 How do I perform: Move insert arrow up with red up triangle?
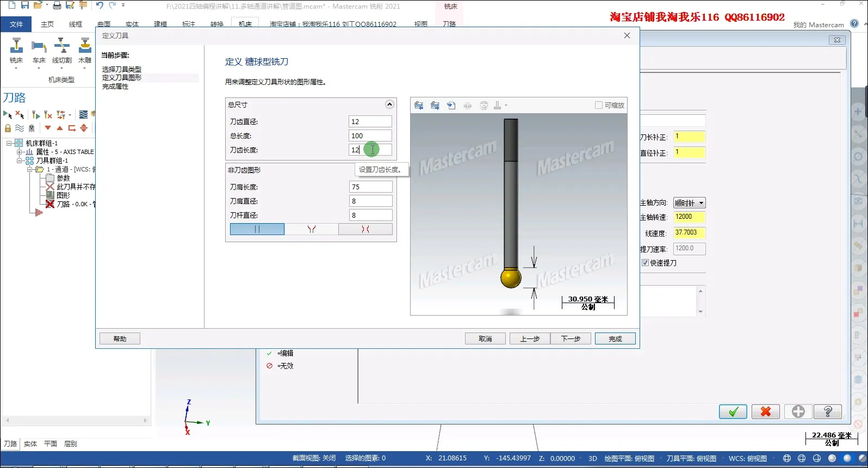[60, 128]
